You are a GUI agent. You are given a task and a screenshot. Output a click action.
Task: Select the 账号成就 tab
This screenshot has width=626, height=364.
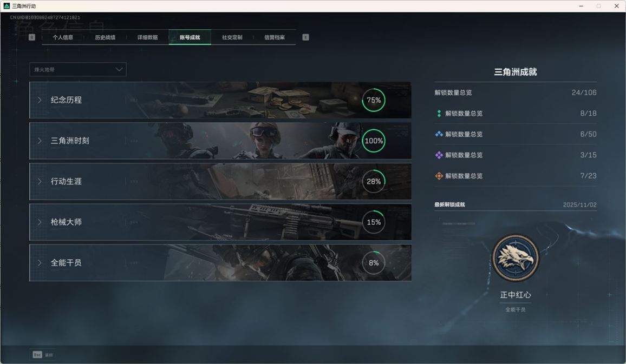click(190, 37)
